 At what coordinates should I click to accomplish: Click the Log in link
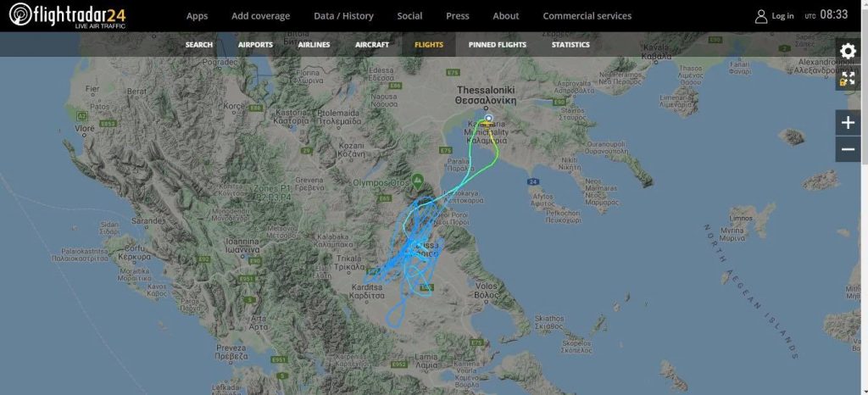tap(782, 16)
